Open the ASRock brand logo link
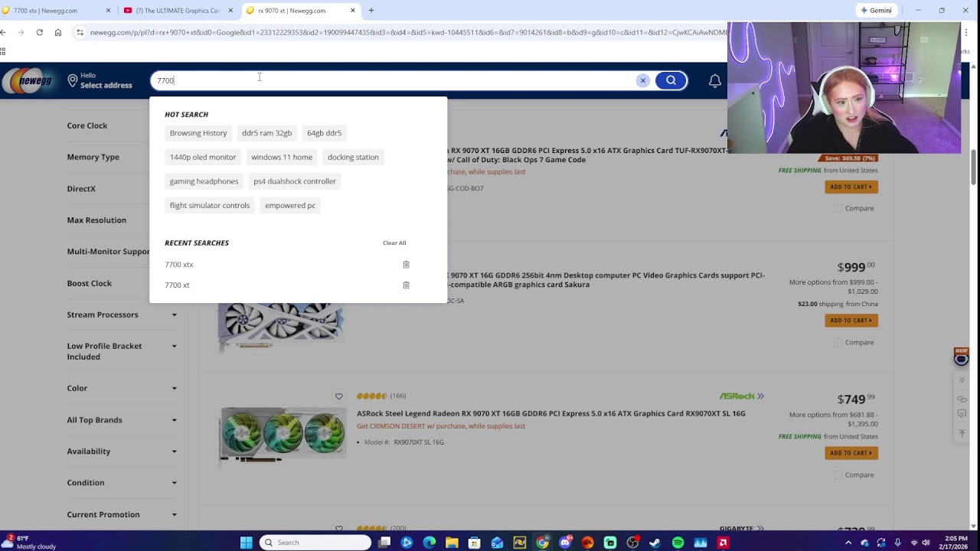980x551 pixels. click(741, 396)
